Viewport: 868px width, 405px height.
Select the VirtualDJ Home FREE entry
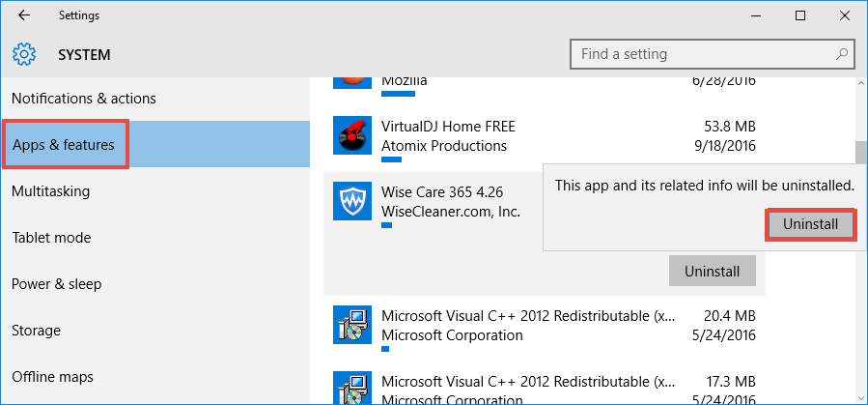click(x=541, y=136)
